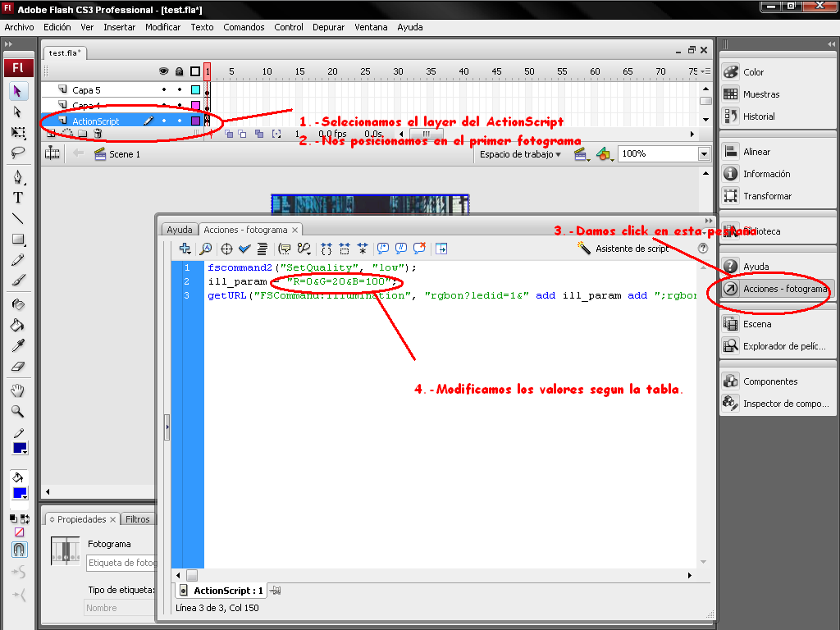The image size is (840, 630).
Task: Click the Apply block comment icon
Action: coord(383,249)
